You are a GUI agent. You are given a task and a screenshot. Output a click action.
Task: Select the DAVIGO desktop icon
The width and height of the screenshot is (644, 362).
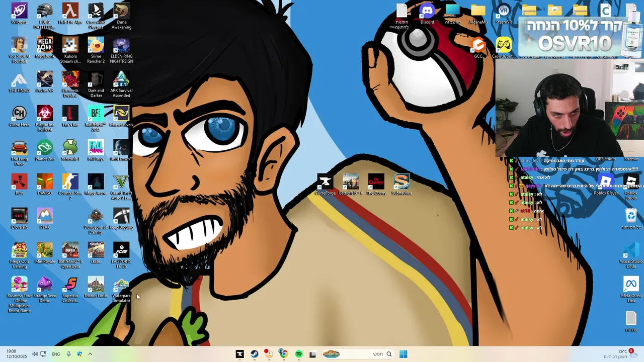coord(45,185)
